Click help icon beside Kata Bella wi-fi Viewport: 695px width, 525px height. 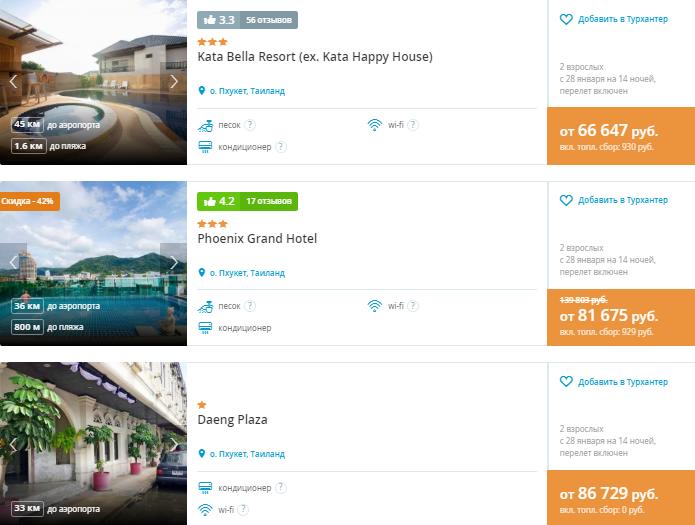coord(412,125)
